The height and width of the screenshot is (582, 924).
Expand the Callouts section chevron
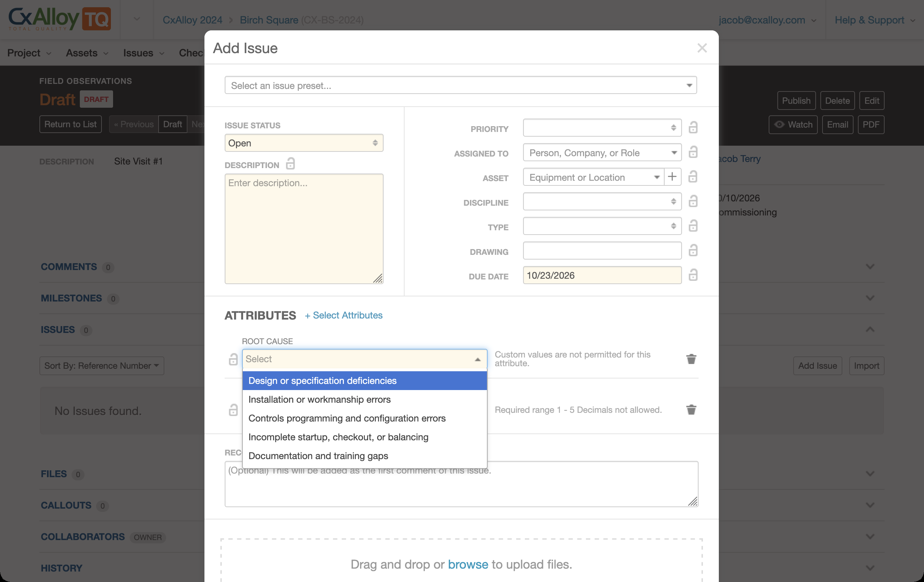[870, 505]
